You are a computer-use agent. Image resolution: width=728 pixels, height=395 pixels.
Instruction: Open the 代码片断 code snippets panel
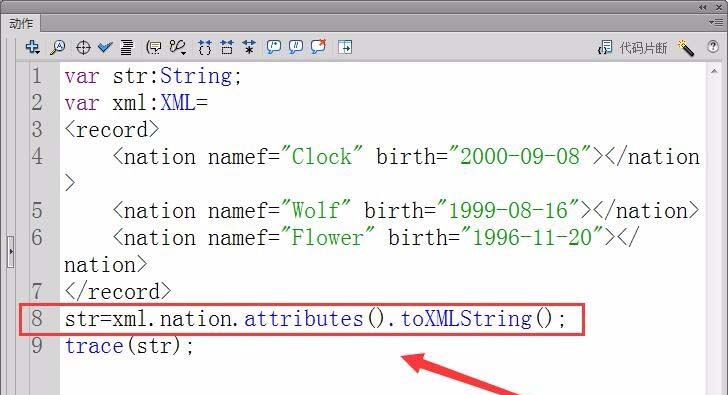click(633, 47)
